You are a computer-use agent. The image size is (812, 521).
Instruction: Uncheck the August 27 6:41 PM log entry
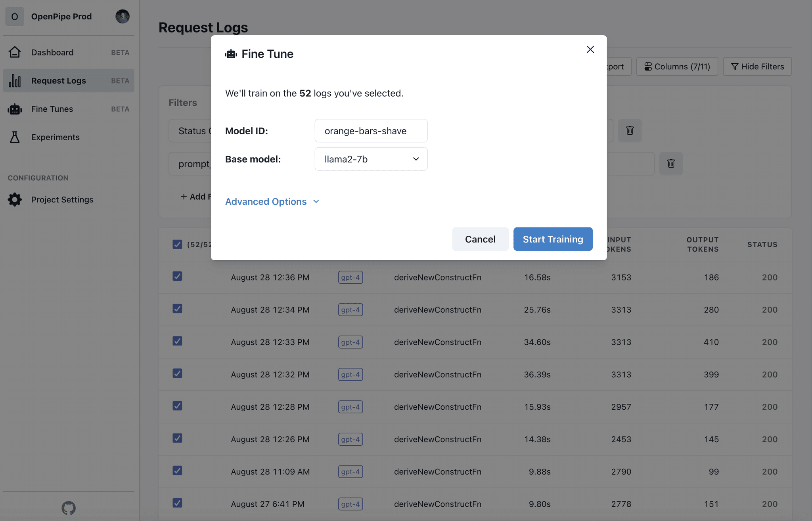(177, 503)
